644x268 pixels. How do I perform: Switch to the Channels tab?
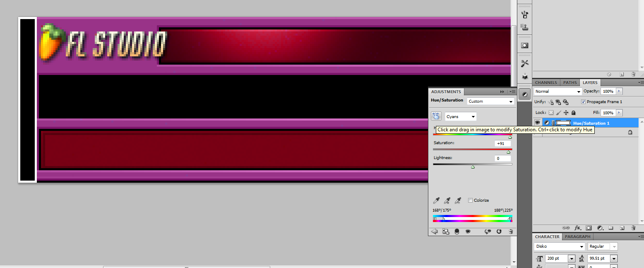point(546,83)
